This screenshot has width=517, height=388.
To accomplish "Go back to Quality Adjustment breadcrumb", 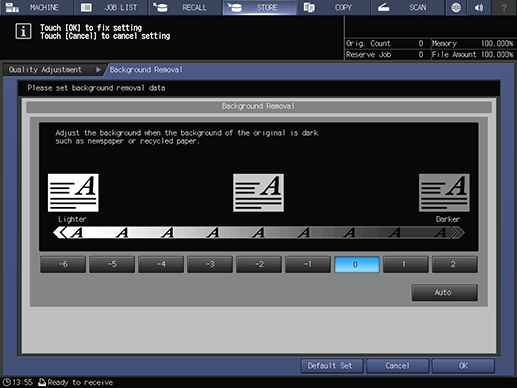I will coord(53,70).
